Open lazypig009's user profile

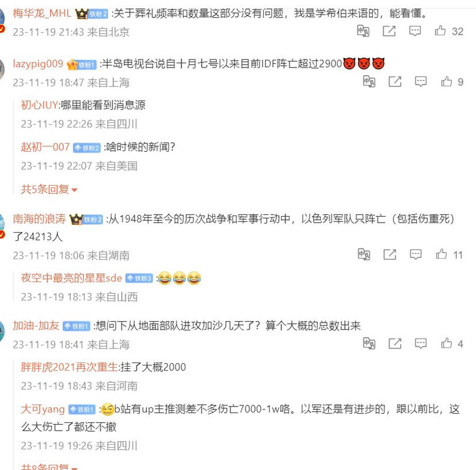pos(38,63)
